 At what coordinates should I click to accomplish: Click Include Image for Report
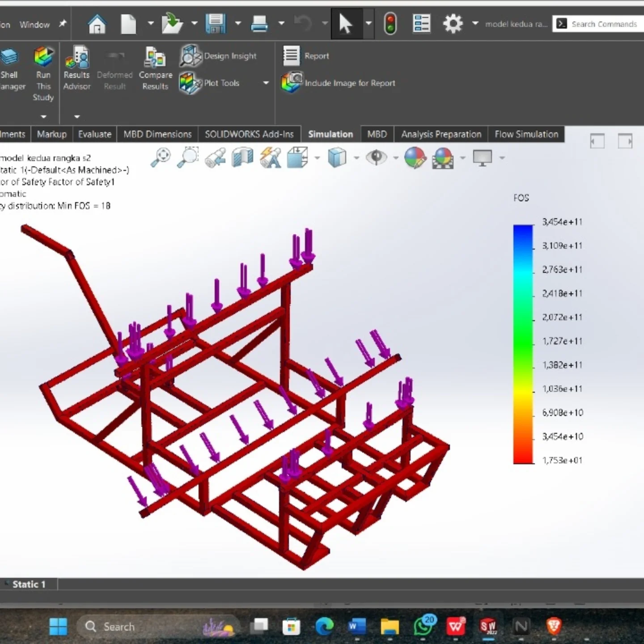[x=339, y=83]
